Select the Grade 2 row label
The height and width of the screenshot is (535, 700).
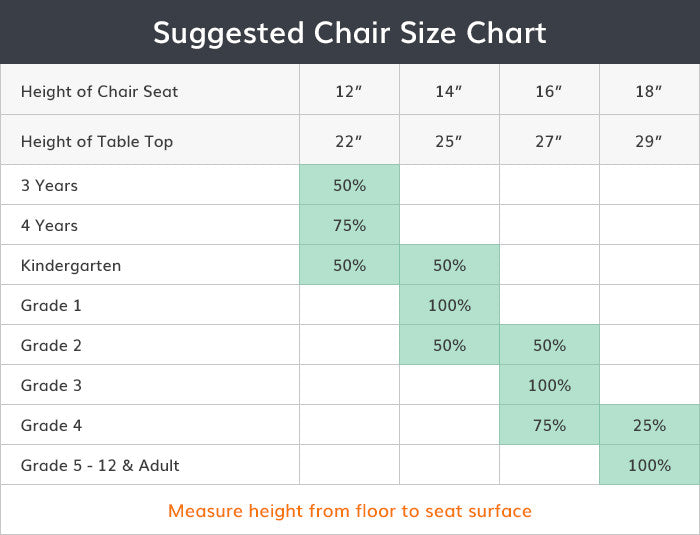(49, 345)
